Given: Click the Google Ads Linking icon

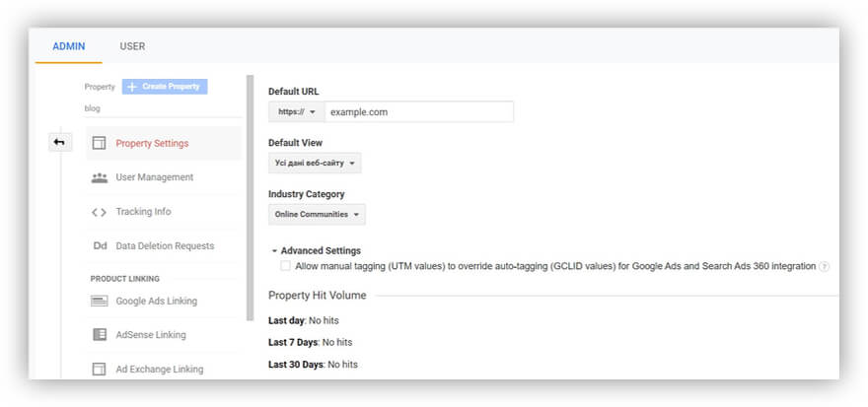Looking at the screenshot, I should tap(99, 301).
